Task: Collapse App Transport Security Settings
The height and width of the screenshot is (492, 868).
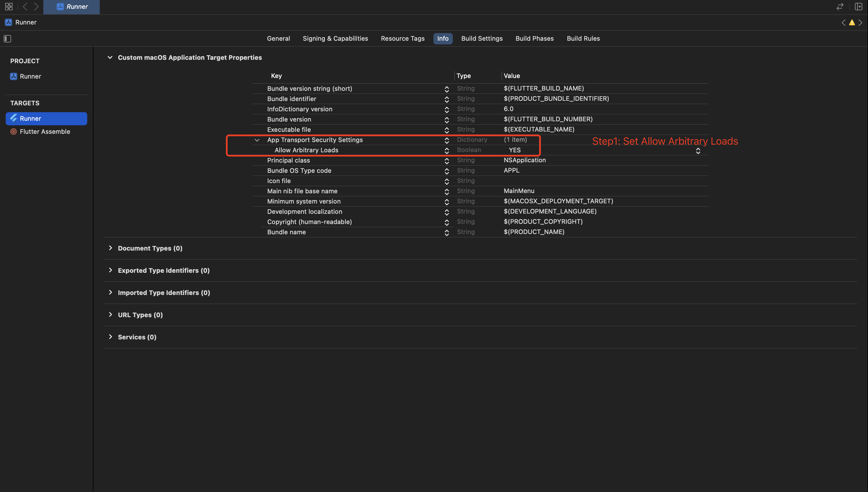Action: pos(257,140)
